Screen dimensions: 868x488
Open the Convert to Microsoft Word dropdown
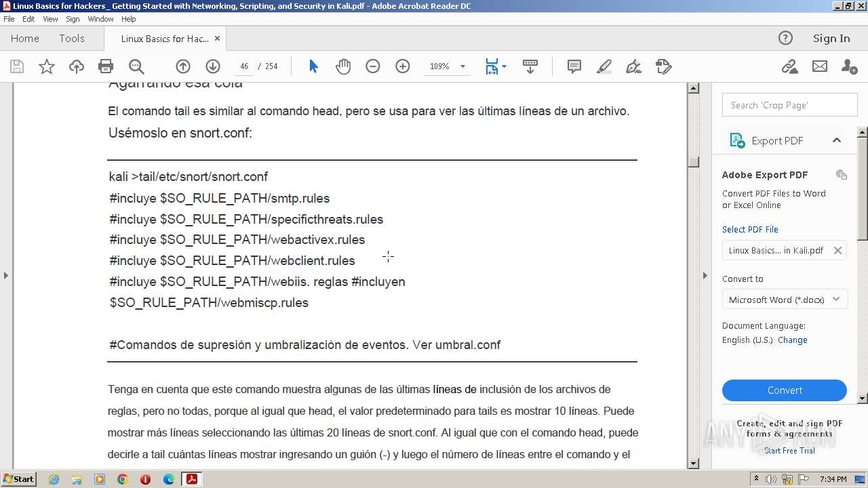click(x=785, y=300)
